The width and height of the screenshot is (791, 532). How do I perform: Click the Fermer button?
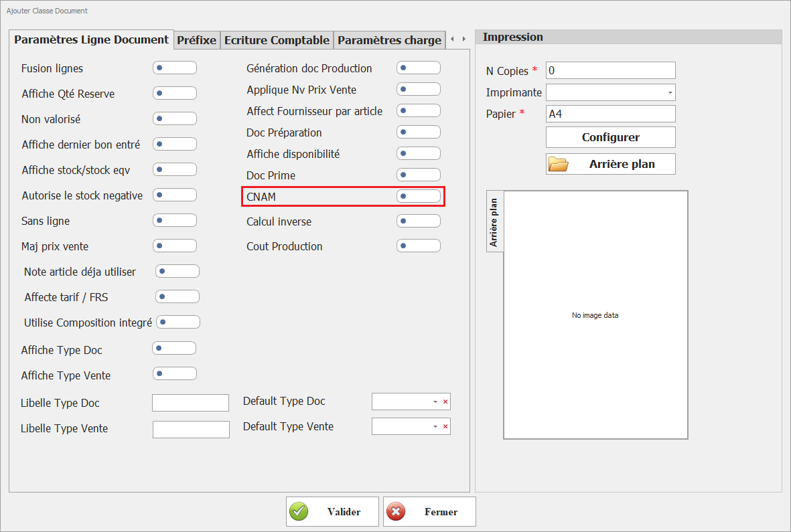(429, 511)
